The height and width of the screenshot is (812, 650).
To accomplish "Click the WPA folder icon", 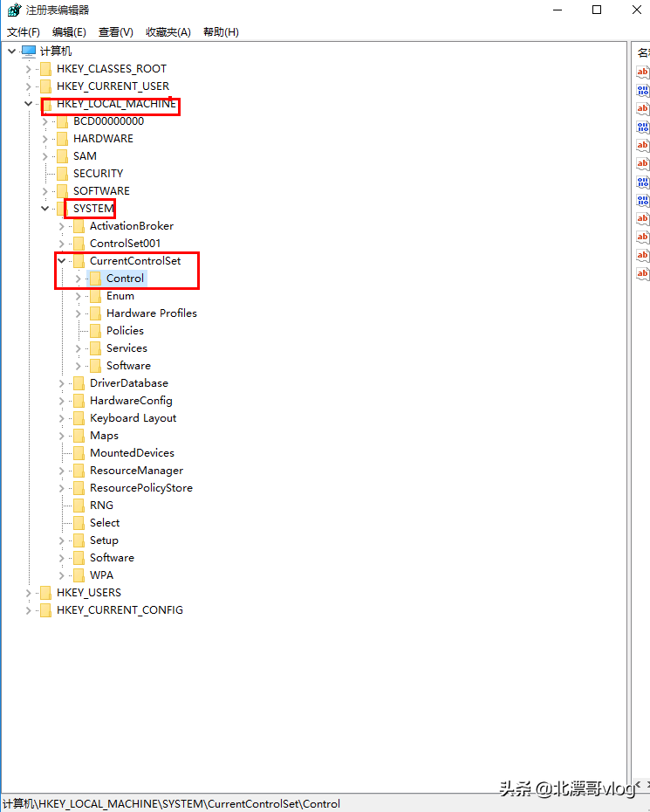I will pos(79,575).
